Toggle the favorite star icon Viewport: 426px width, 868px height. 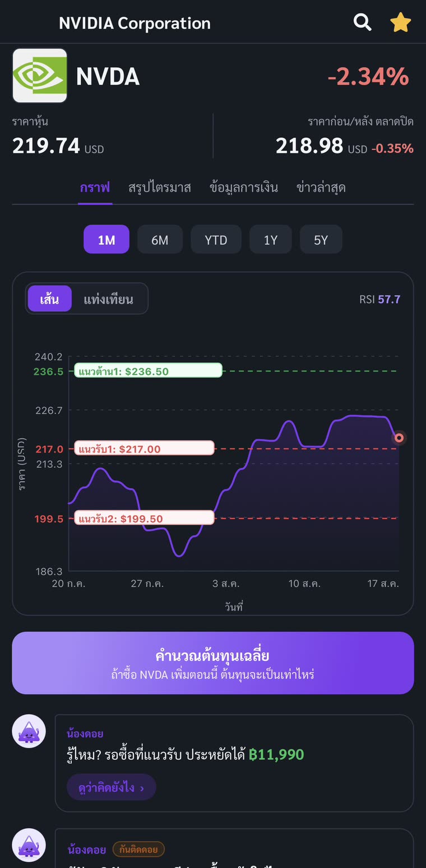click(x=401, y=23)
